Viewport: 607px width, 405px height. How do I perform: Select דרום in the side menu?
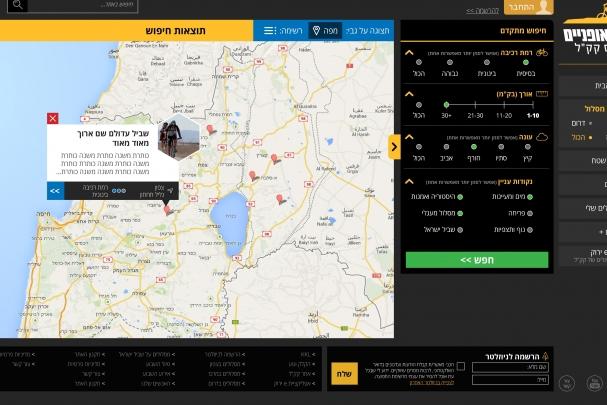(578, 123)
